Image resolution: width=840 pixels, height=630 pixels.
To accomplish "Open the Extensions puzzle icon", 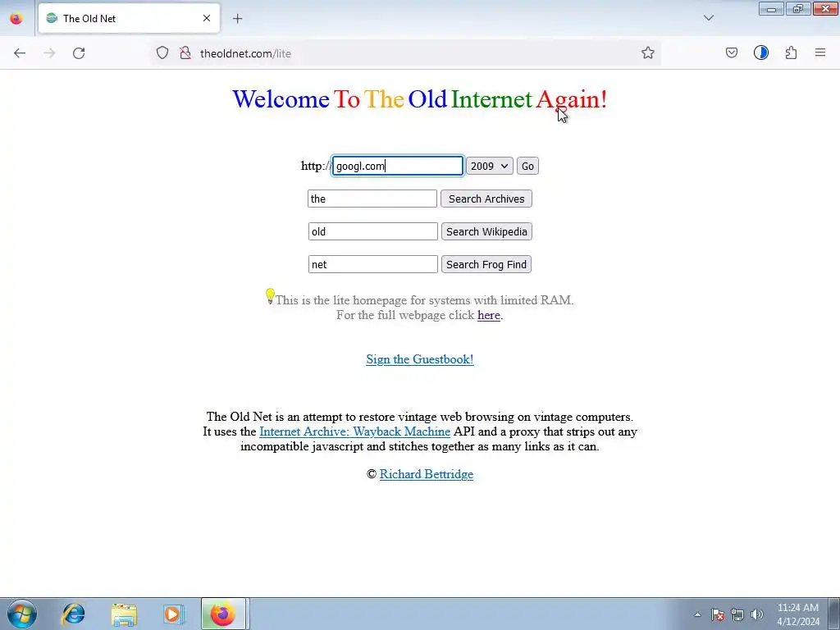I will tap(791, 53).
